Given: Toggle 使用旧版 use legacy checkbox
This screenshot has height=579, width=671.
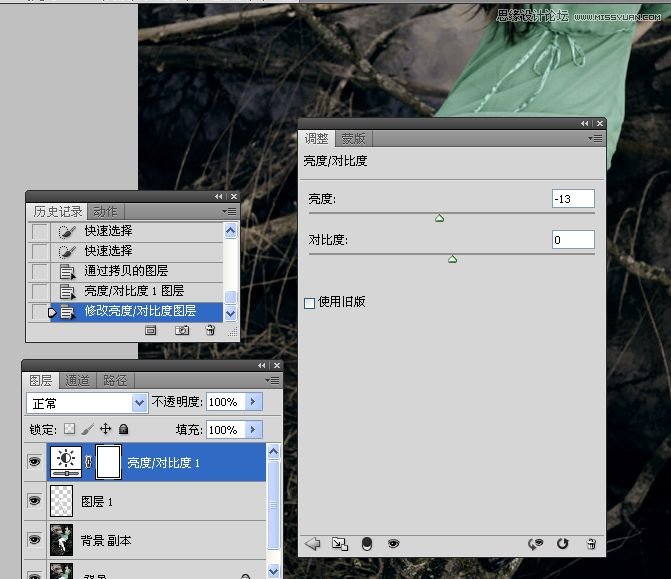Looking at the screenshot, I should tap(309, 303).
